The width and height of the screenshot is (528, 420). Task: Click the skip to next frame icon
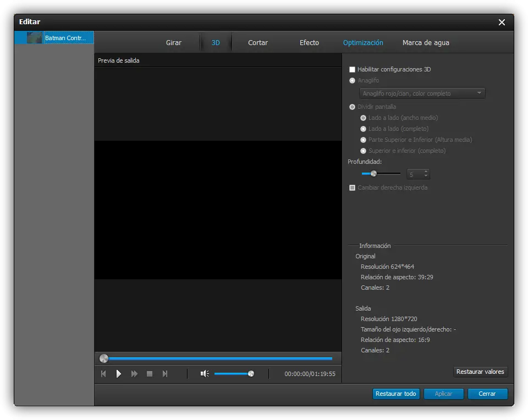[164, 374]
